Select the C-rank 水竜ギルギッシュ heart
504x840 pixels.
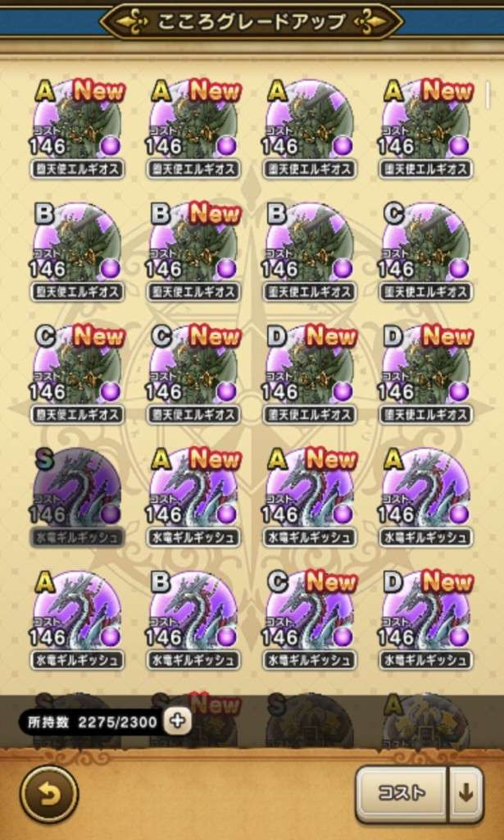pyautogui.click(x=309, y=620)
